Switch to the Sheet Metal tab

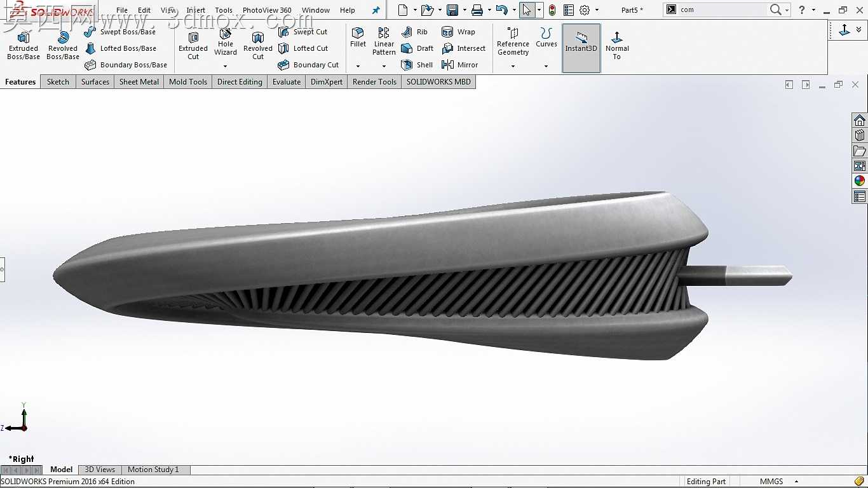pos(139,82)
